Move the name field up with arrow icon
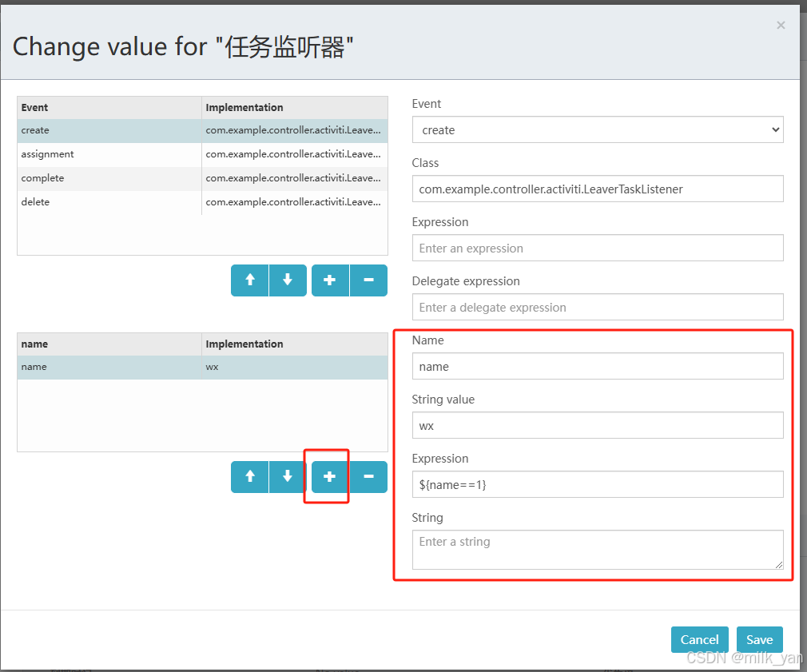807x672 pixels. [249, 476]
